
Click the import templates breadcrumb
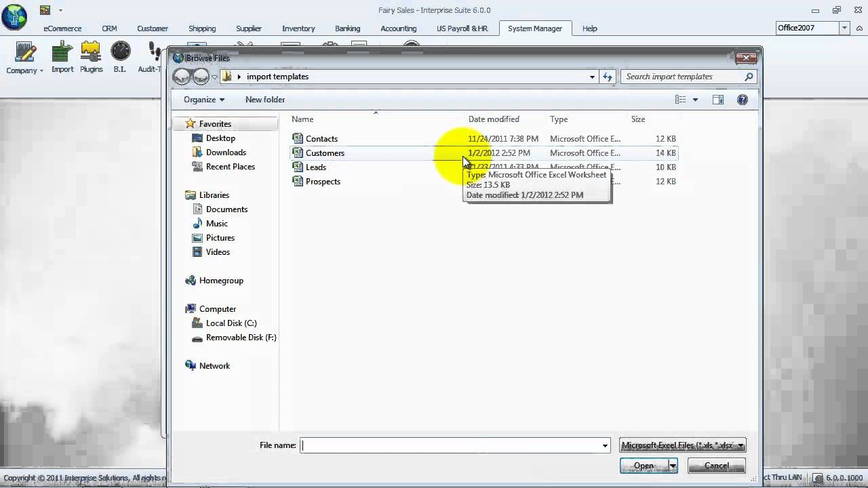click(x=277, y=77)
